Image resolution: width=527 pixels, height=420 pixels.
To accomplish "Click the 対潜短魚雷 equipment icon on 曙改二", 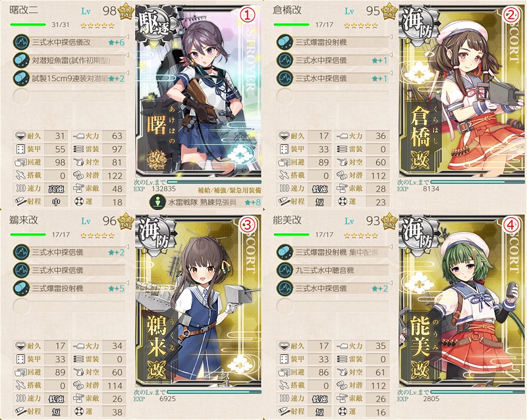I will (21, 60).
